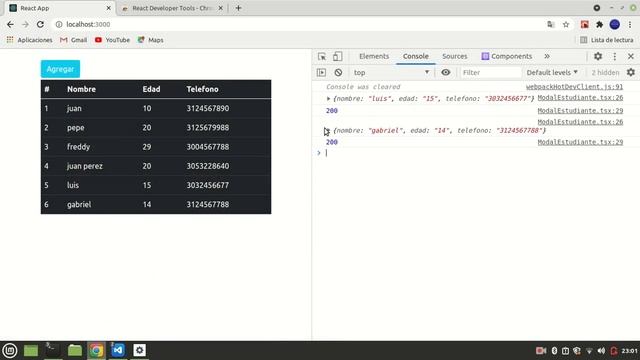Open the Default levels dropdown
Screen dimensions: 640x360
[552, 73]
